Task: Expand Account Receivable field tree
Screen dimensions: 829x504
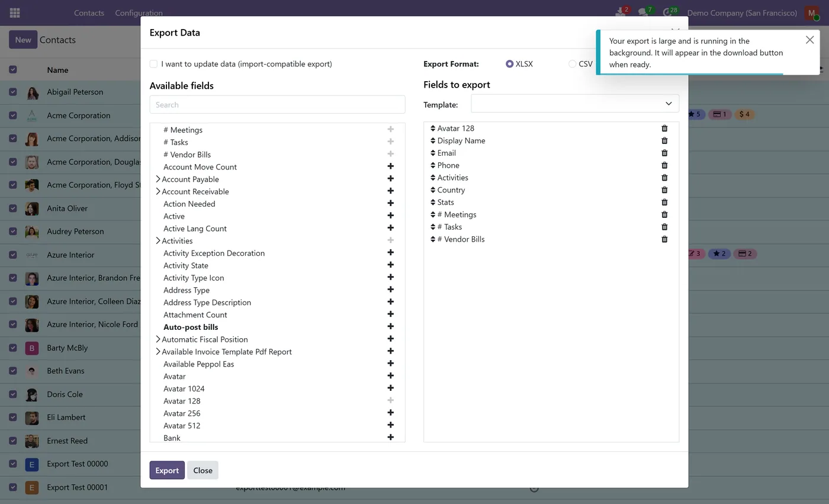Action: [158, 191]
